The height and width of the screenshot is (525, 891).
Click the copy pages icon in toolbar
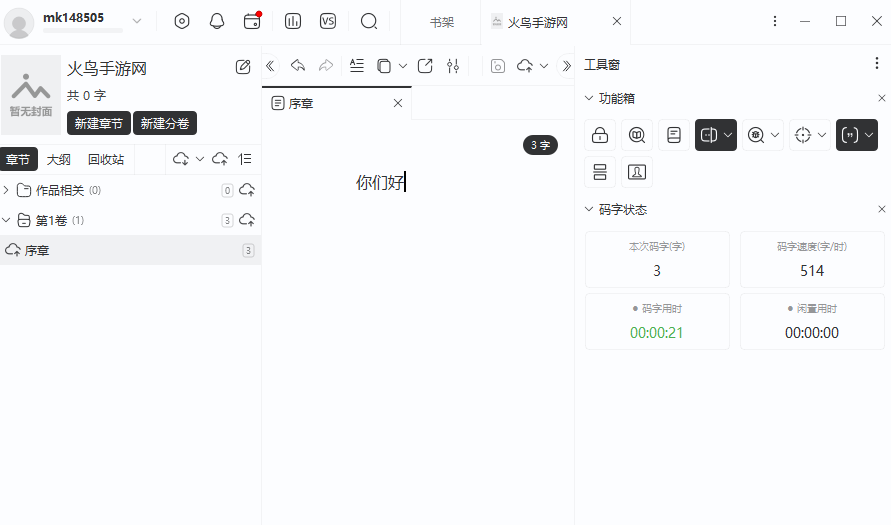click(384, 66)
